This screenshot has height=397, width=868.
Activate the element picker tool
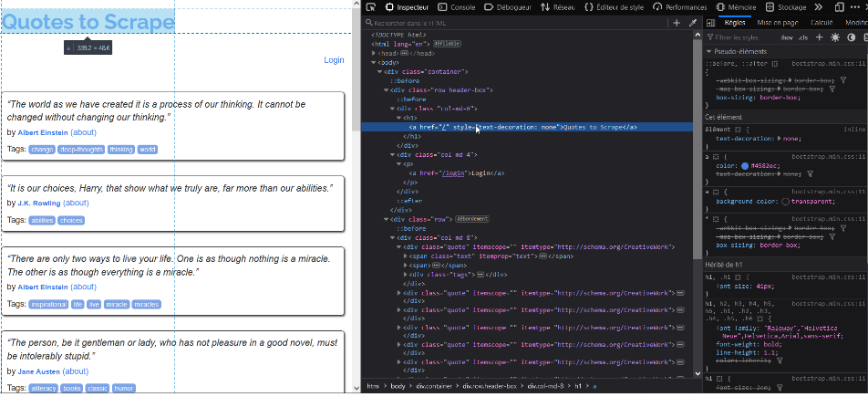pos(371,6)
